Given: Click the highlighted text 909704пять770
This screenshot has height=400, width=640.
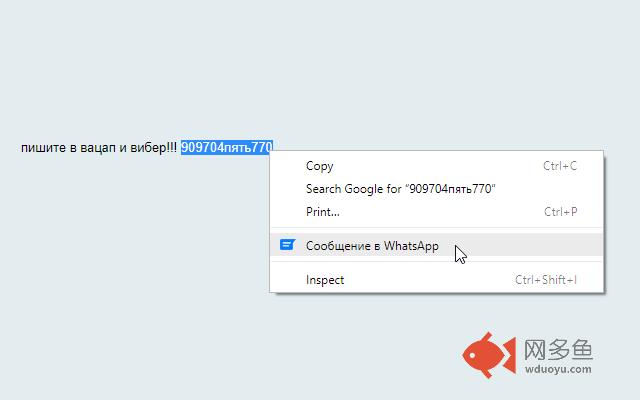Looking at the screenshot, I should coord(227,147).
